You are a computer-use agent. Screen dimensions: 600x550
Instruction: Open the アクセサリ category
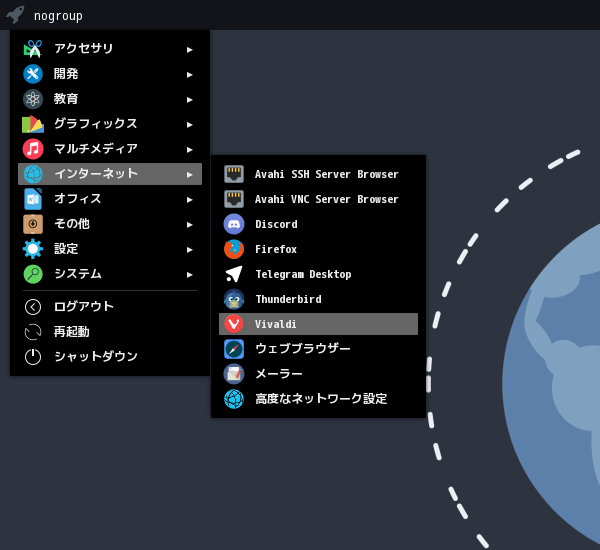click(x=110, y=49)
